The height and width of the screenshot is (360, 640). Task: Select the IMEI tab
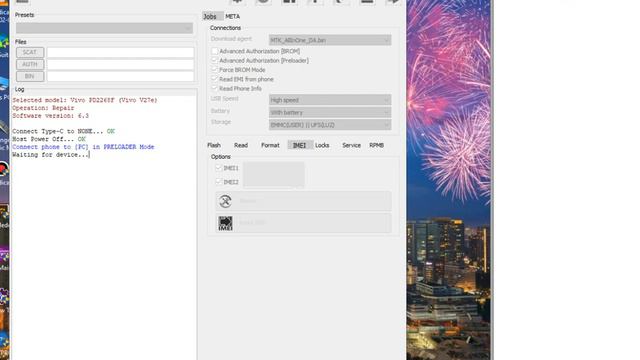(300, 145)
